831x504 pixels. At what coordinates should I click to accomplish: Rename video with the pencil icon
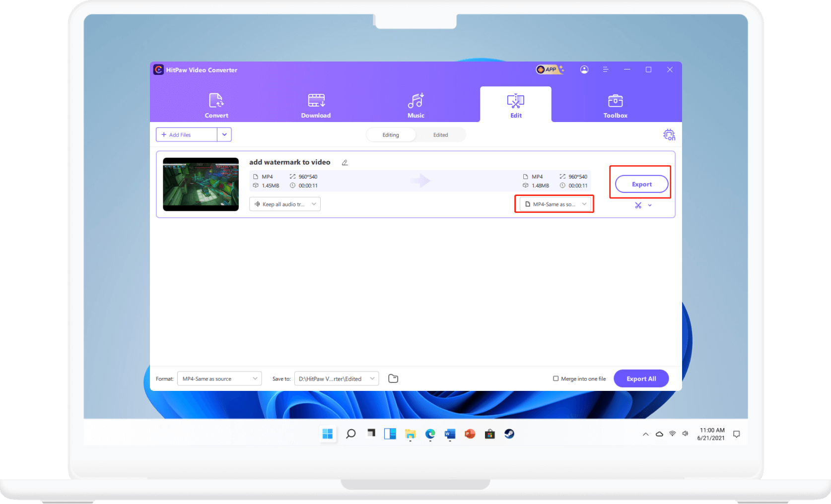pyautogui.click(x=345, y=163)
